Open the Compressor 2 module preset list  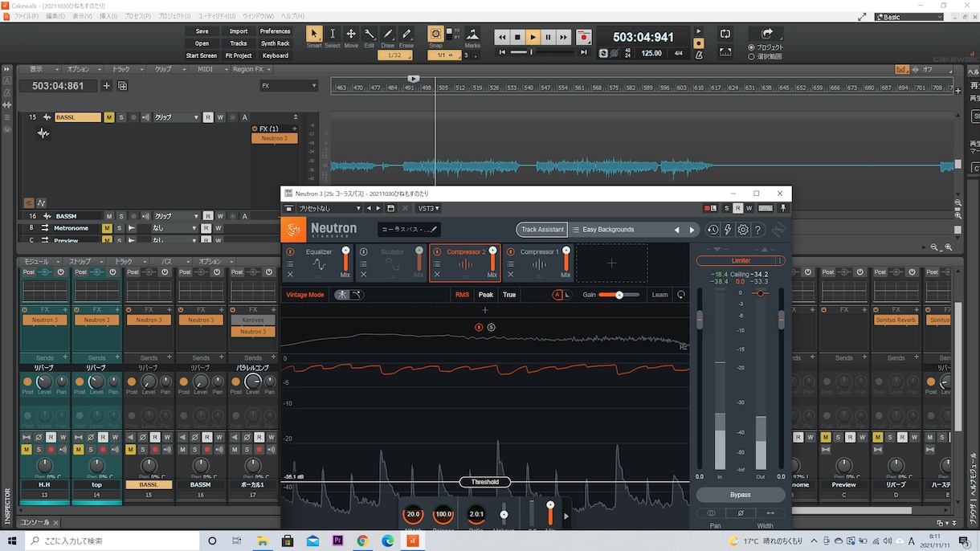pyautogui.click(x=437, y=263)
